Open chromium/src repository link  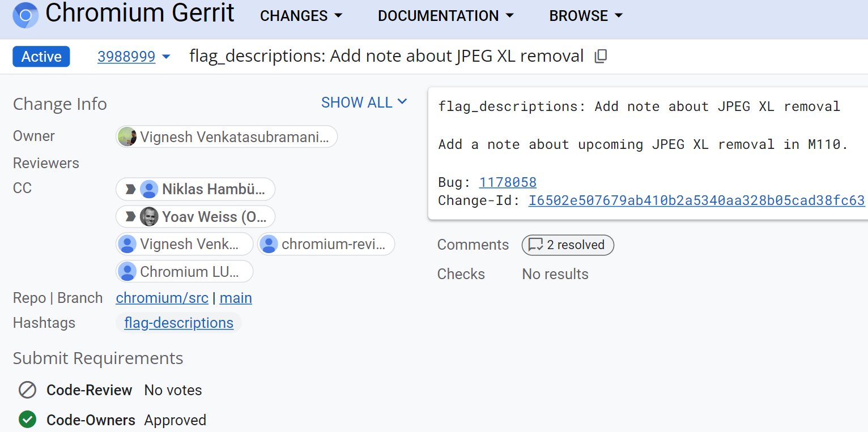[x=162, y=298]
